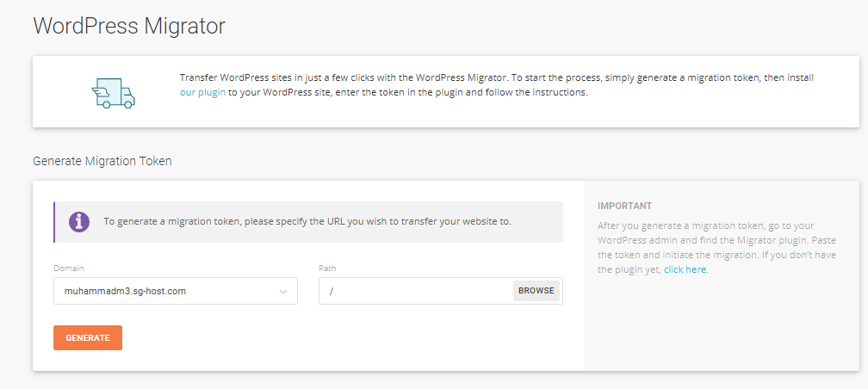Click the orange GENERATE button
This screenshot has height=389, width=868.
pos(88,337)
